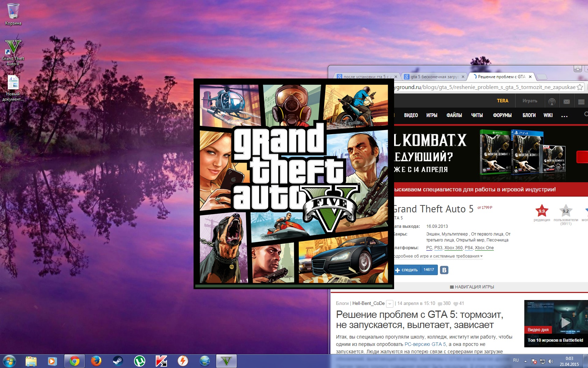Click the editorial 9.9 rating star
Image resolution: width=588 pixels, height=368 pixels.
click(541, 211)
